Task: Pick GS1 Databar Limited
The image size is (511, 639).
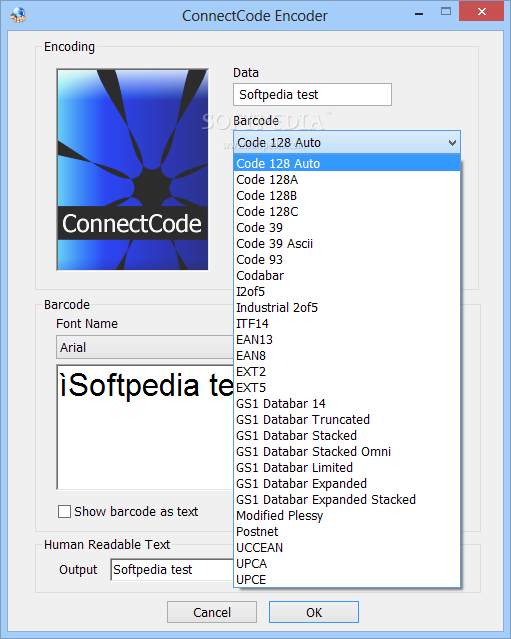Action: tap(347, 467)
